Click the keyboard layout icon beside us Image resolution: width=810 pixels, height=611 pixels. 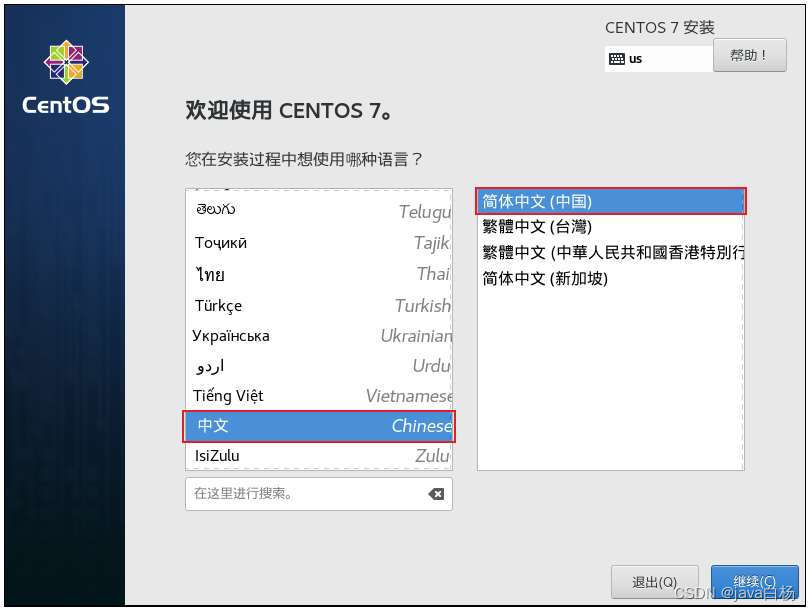(617, 59)
